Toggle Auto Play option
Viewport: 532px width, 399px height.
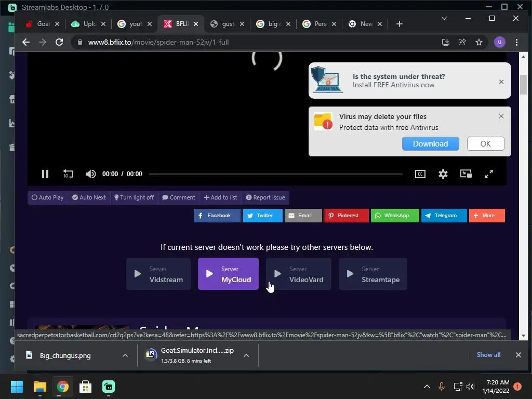47,197
